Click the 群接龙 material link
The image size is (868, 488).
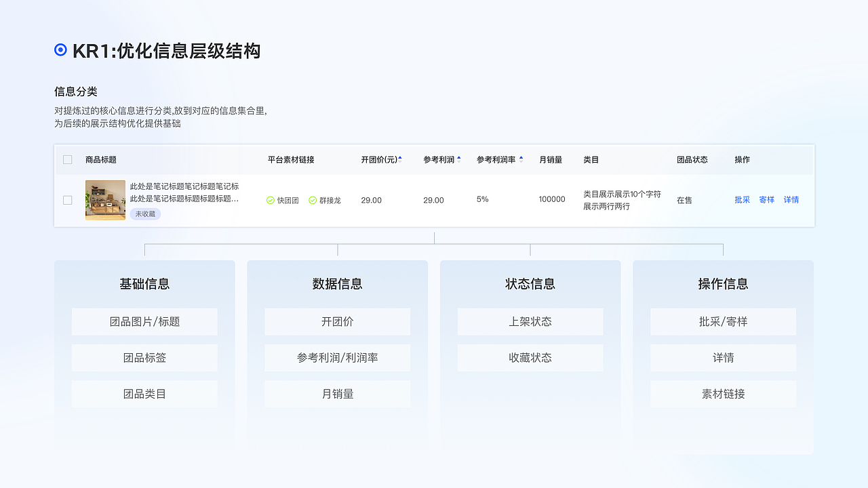[330, 201]
